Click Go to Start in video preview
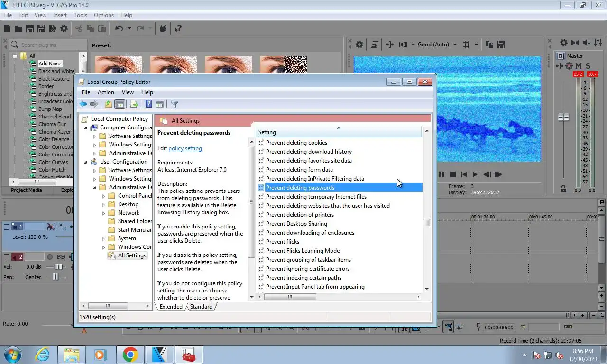 464,174
